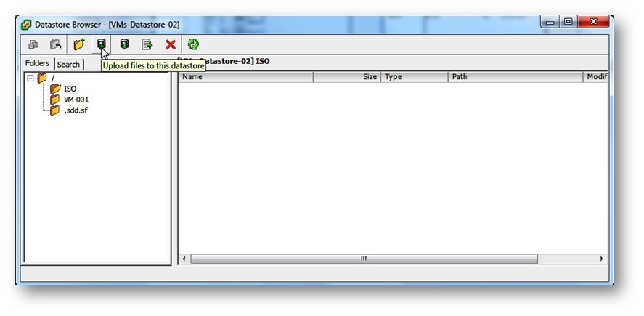The width and height of the screenshot is (644, 316).
Task: Open the Folders tab
Action: [x=38, y=64]
